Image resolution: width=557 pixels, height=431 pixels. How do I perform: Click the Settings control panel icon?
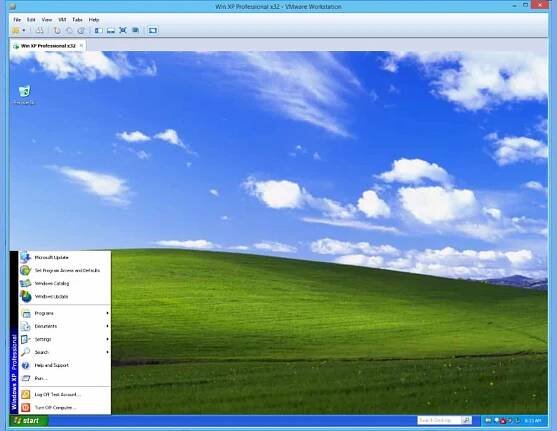pyautogui.click(x=26, y=339)
